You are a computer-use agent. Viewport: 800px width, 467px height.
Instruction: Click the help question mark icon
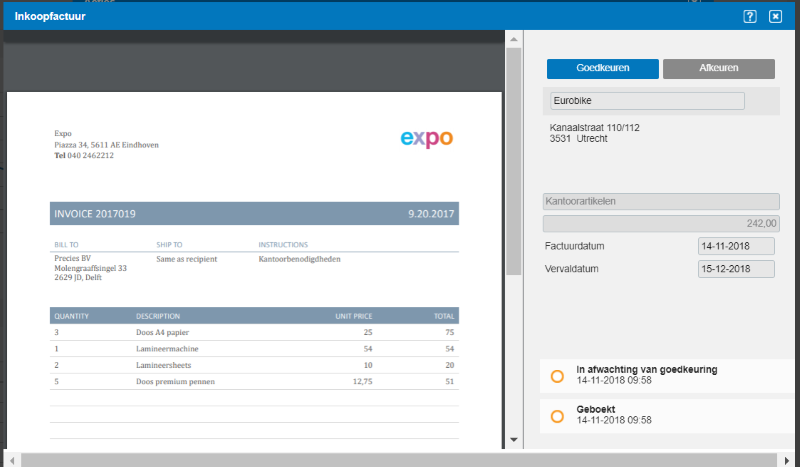tap(750, 16)
